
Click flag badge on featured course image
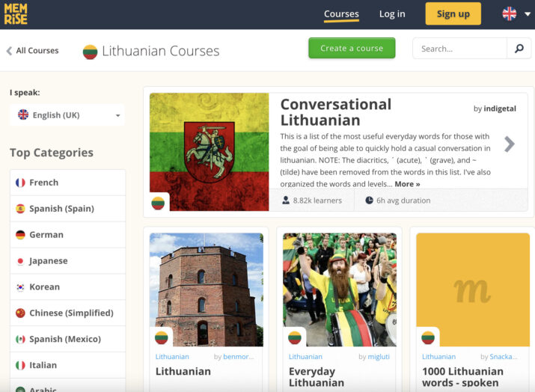158,203
